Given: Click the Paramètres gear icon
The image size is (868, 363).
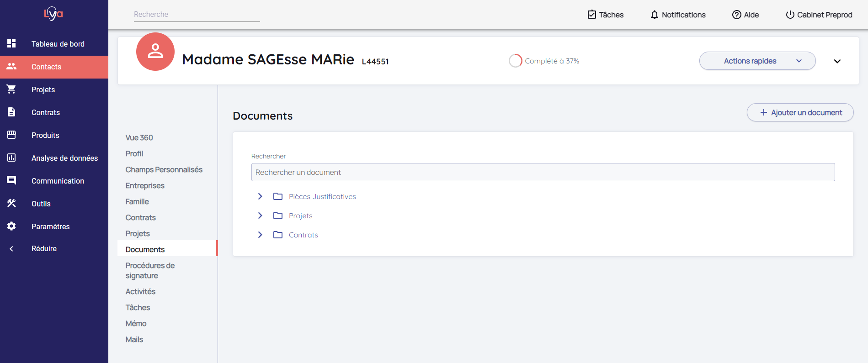Looking at the screenshot, I should (x=11, y=226).
